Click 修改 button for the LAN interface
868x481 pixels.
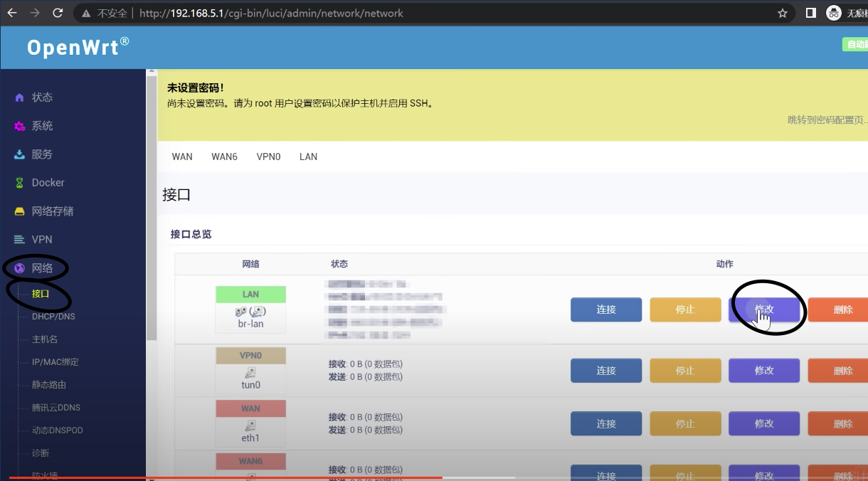(764, 310)
